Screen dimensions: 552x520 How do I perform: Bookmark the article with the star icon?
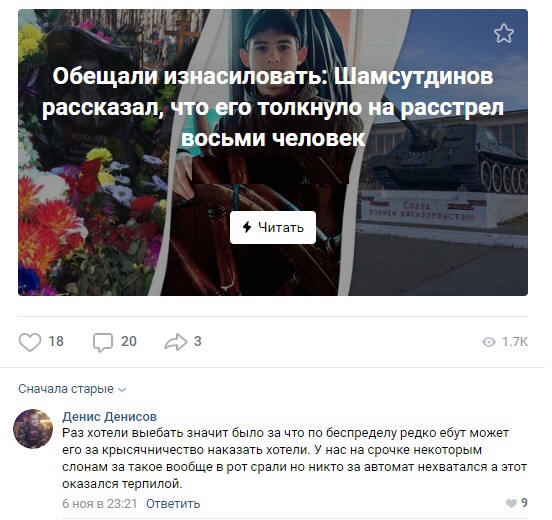pos(504,33)
